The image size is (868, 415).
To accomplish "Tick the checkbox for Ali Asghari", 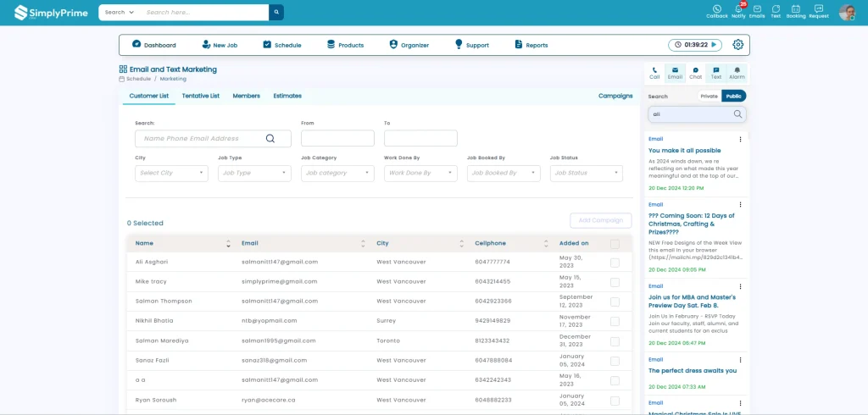I will point(615,263).
